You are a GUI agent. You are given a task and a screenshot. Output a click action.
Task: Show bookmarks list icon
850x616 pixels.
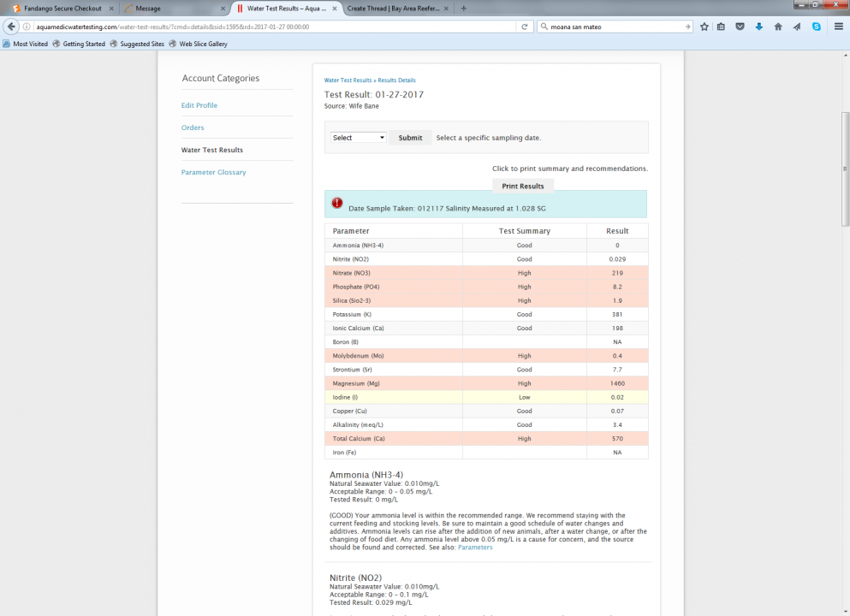point(722,27)
